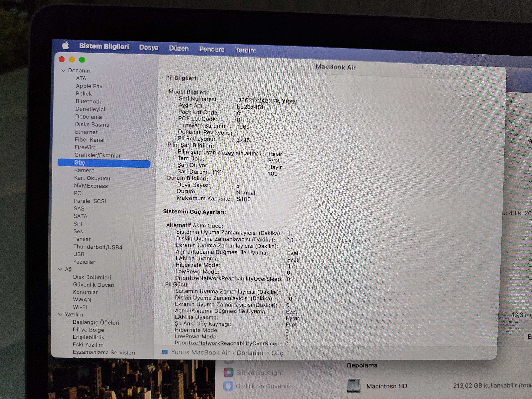This screenshot has width=532, height=399.
Task: Click the Durum value Normal
Action: [246, 193]
